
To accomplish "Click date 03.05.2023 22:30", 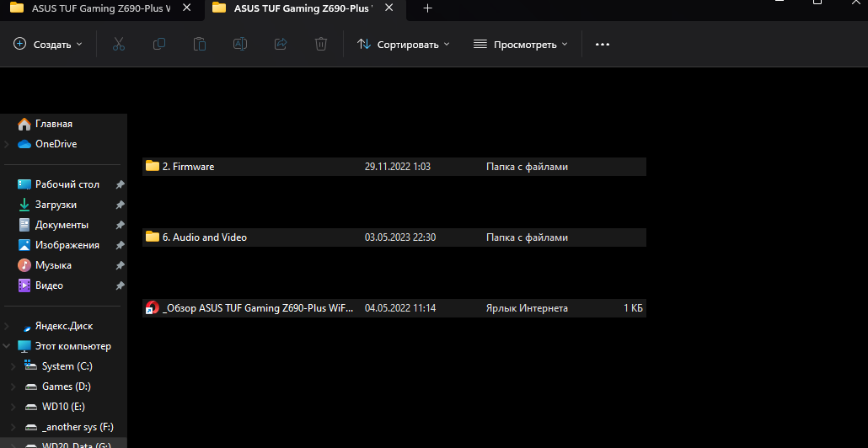I will pyautogui.click(x=400, y=237).
